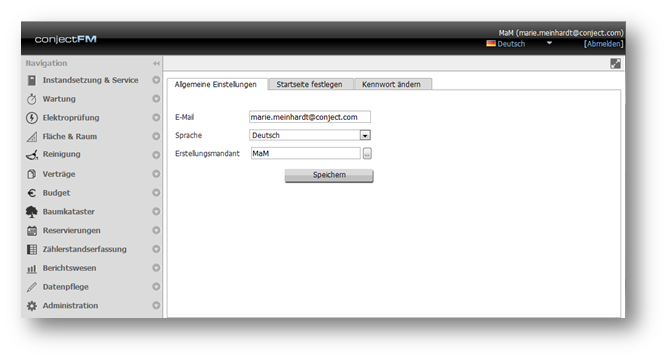Image resolution: width=668 pixels, height=360 pixels.
Task: Click the E-Mail label text
Action: coord(184,117)
